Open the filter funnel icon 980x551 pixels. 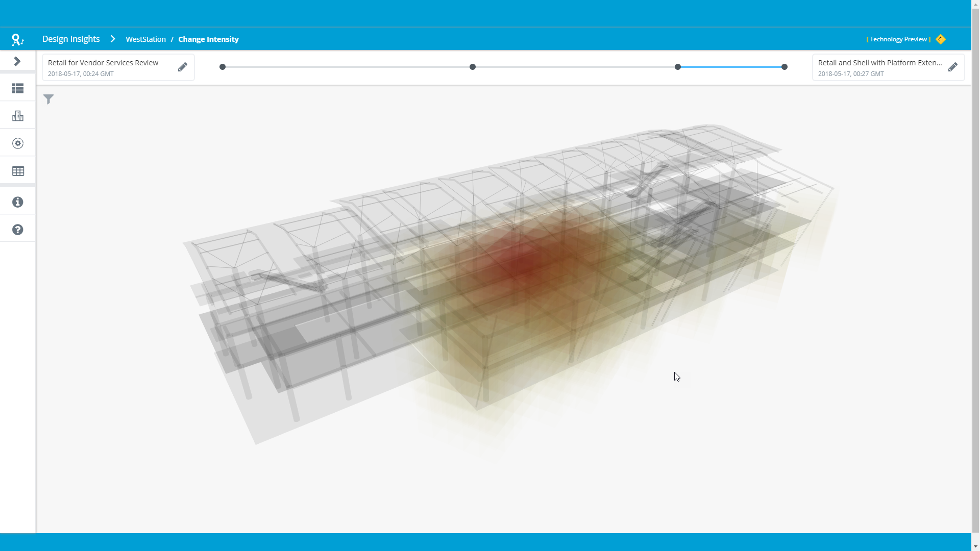pyautogui.click(x=48, y=99)
